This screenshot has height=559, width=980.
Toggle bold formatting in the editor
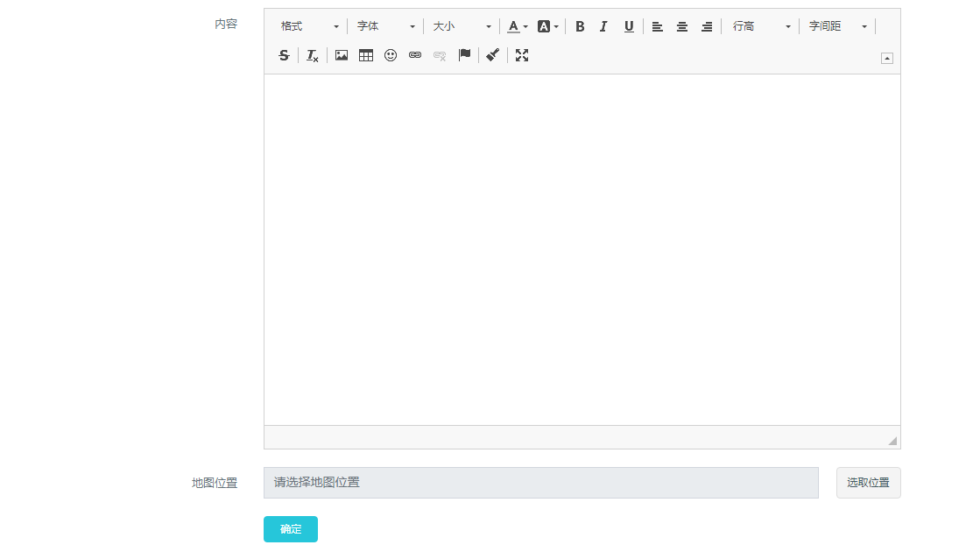pyautogui.click(x=580, y=26)
